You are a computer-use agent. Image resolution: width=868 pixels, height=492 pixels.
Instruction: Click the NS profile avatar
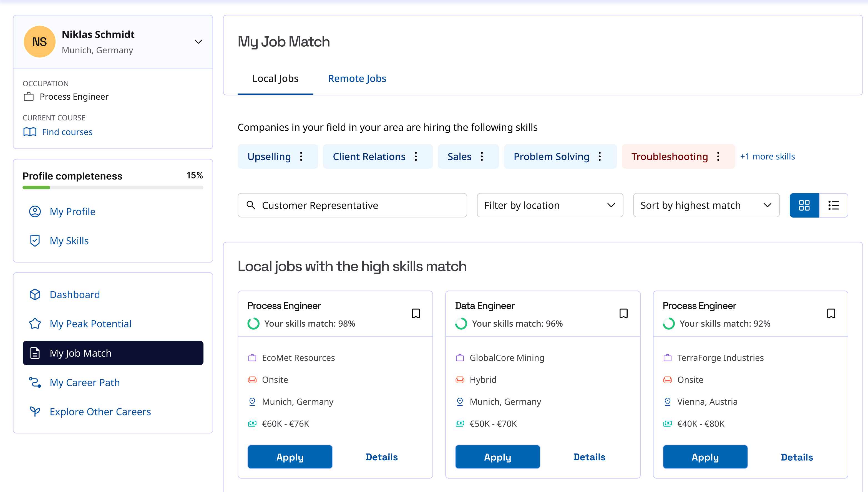(x=39, y=42)
